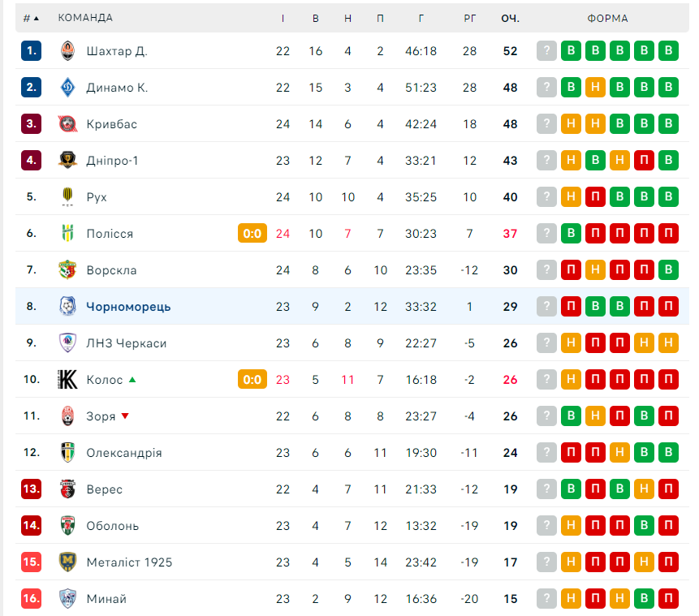Click the КОМАНДА column header

point(85,18)
